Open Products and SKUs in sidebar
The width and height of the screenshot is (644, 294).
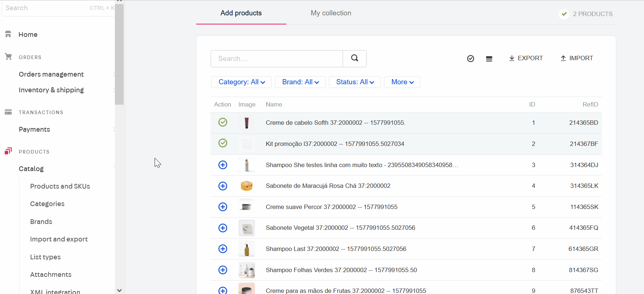[x=60, y=186]
